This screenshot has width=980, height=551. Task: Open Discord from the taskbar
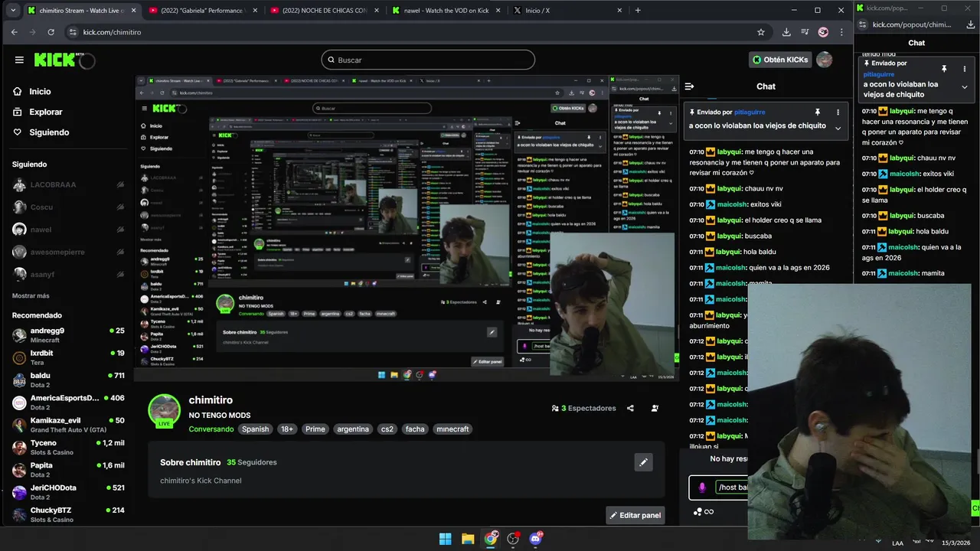point(536,539)
